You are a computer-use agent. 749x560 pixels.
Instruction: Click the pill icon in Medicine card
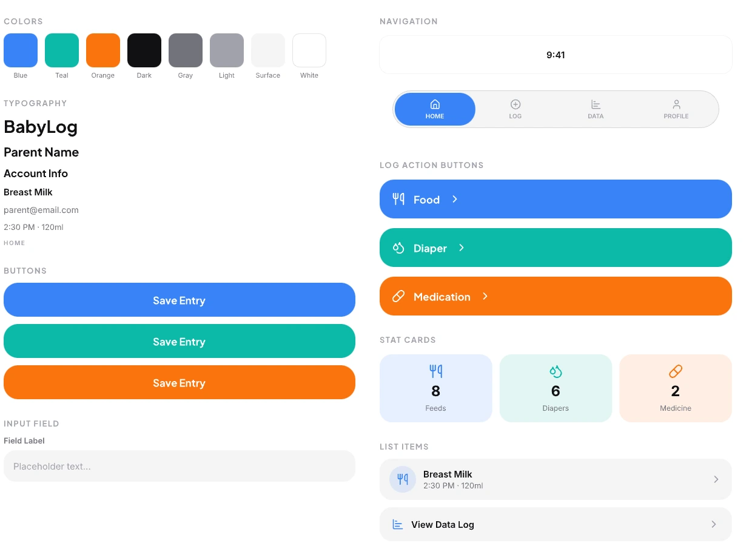point(675,371)
